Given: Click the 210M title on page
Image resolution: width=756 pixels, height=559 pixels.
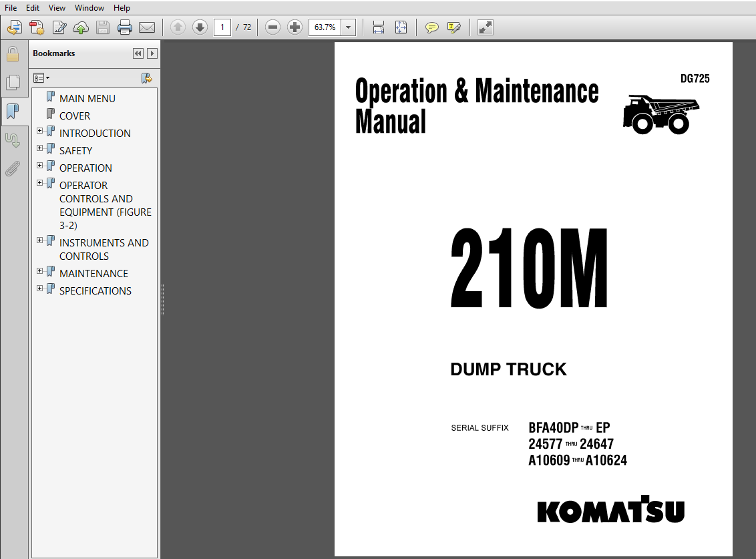Looking at the screenshot, I should [x=529, y=268].
